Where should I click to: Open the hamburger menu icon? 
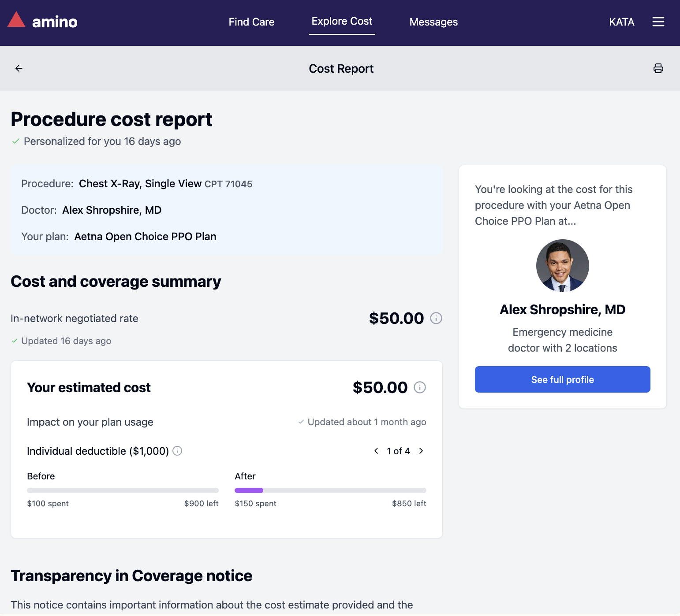click(x=658, y=22)
